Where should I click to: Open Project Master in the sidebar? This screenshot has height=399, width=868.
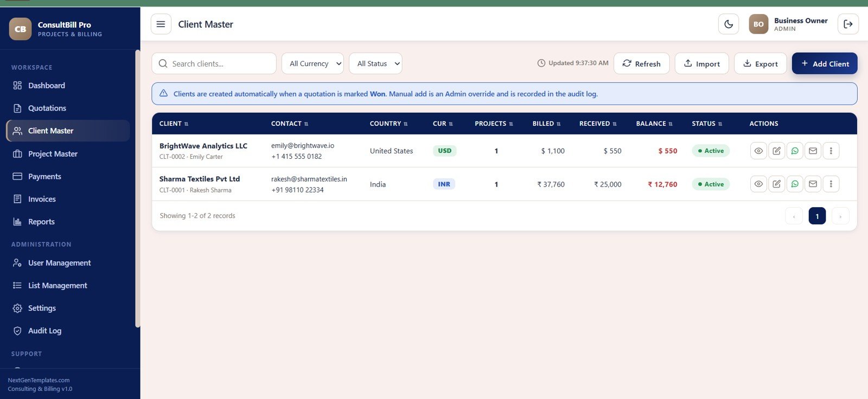[x=68, y=154]
